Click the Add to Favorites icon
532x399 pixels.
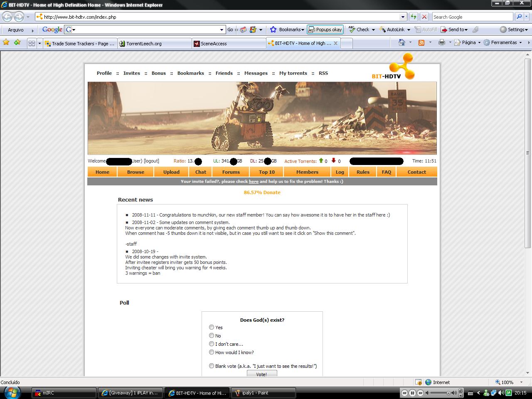(17, 42)
